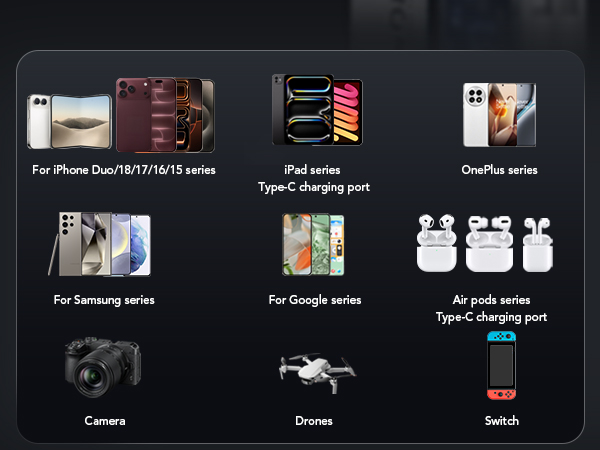Click the iPad tablets image

coord(317,110)
